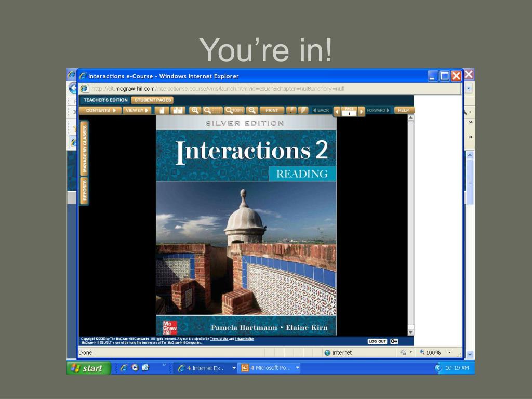Click the Internet Explorer page icon in address bar

(84, 88)
